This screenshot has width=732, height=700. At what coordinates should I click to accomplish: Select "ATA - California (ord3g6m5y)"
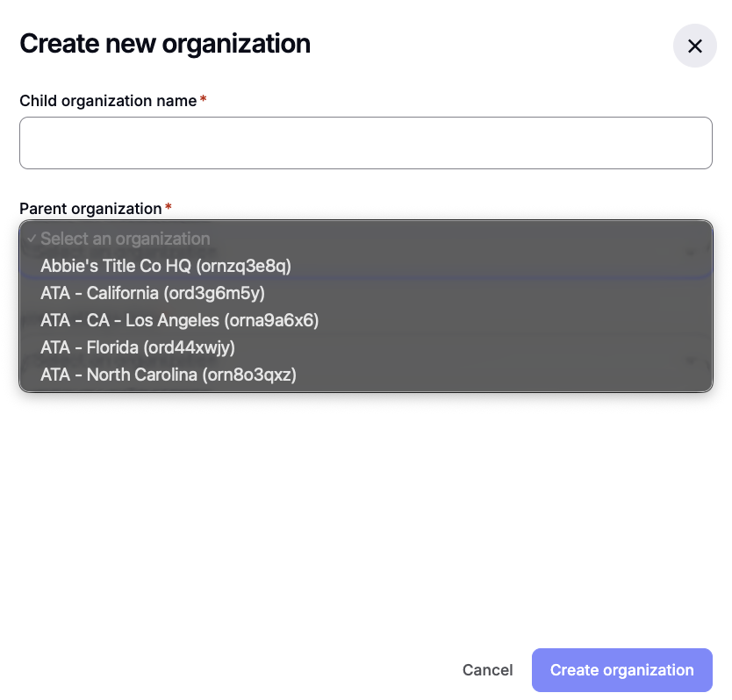153,293
